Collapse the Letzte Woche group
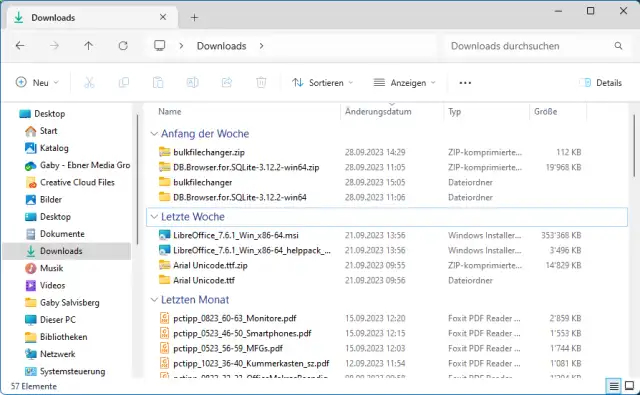The image size is (640, 395). click(154, 217)
